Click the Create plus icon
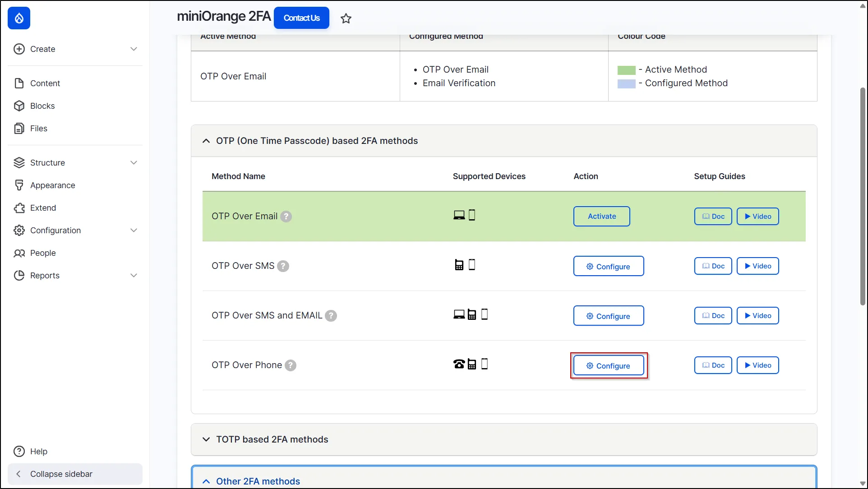 [x=19, y=49]
